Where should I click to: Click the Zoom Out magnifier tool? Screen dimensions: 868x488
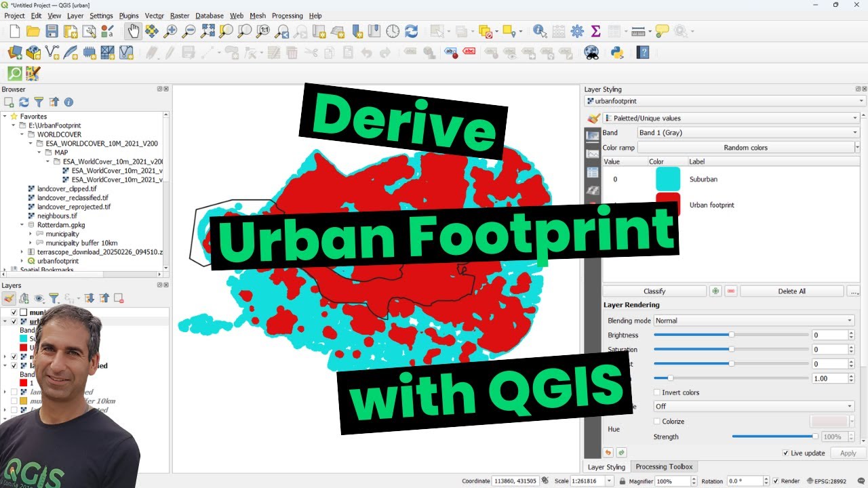click(189, 31)
